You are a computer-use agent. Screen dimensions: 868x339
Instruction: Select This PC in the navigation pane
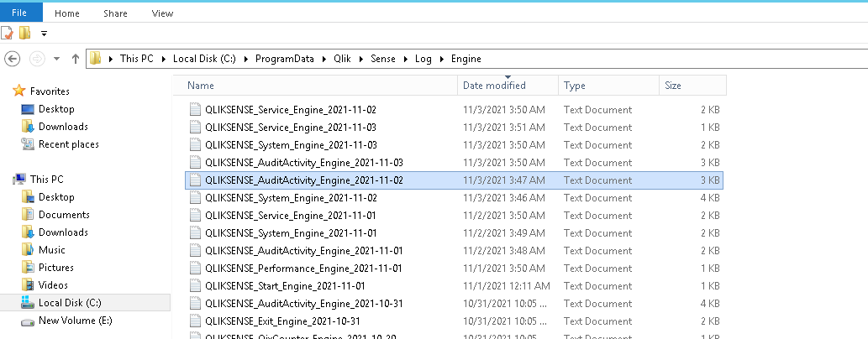point(47,180)
